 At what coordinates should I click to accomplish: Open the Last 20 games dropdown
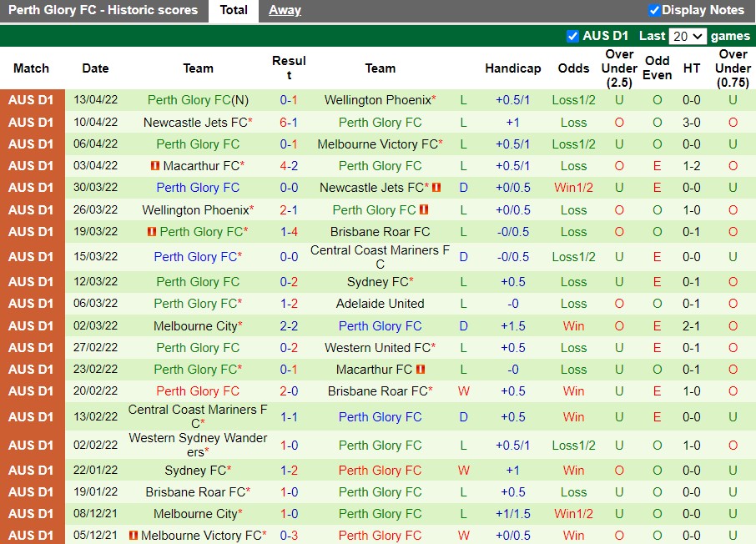pos(688,36)
